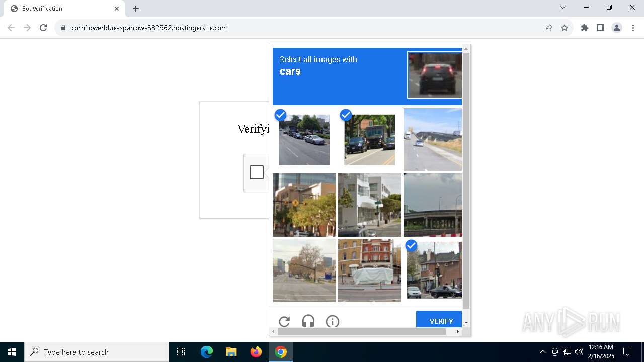
Task: Switch to Chrome taskbar icon
Action: click(x=281, y=352)
